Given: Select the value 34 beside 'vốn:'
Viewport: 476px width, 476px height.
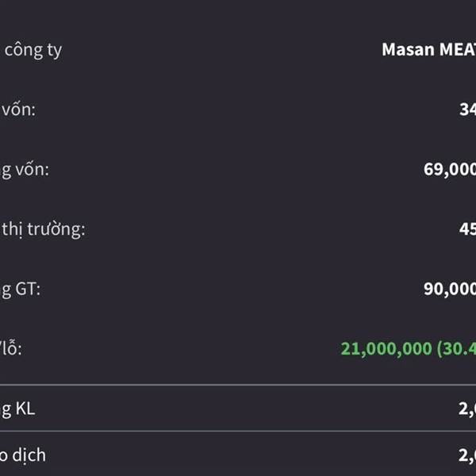Looking at the screenshot, I should click(x=467, y=109).
